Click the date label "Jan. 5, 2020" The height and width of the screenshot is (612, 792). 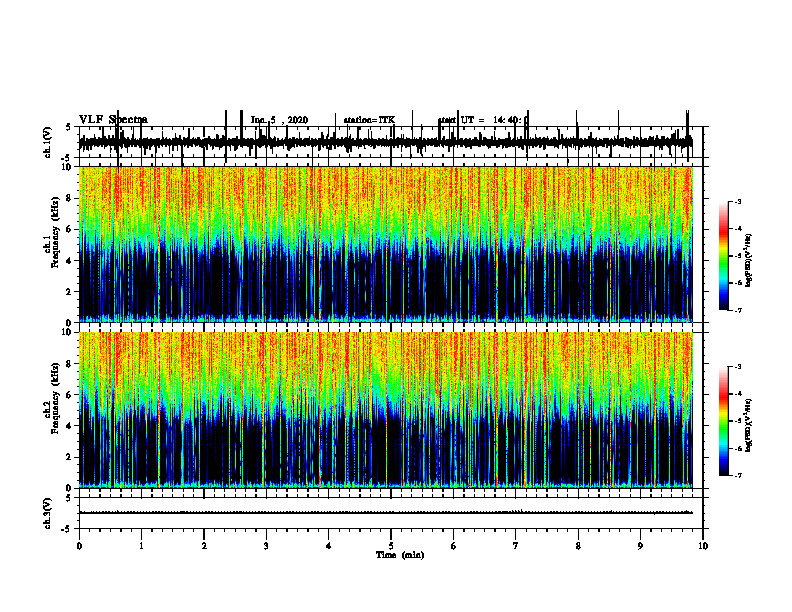(279, 120)
